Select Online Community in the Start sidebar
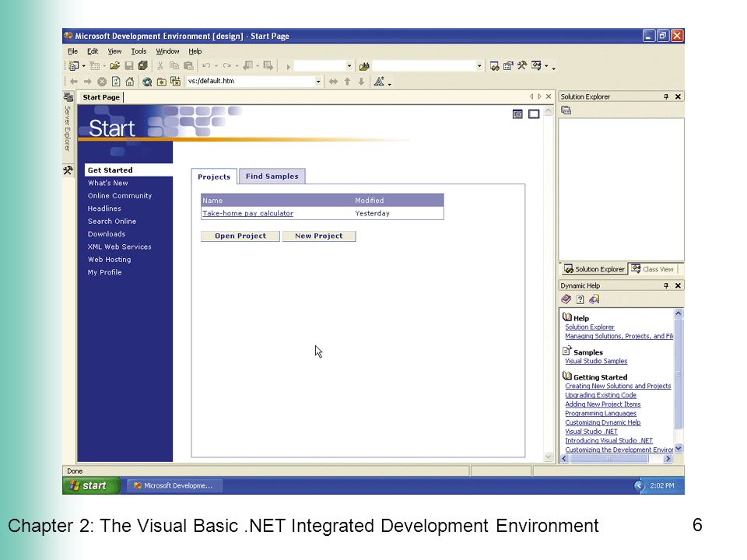The image size is (747, 560). pos(120,196)
